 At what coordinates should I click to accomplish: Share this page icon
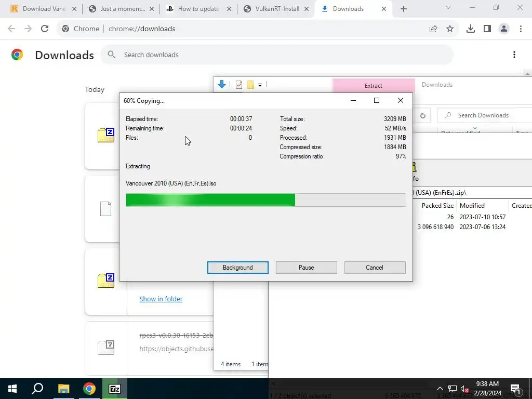[433, 29]
